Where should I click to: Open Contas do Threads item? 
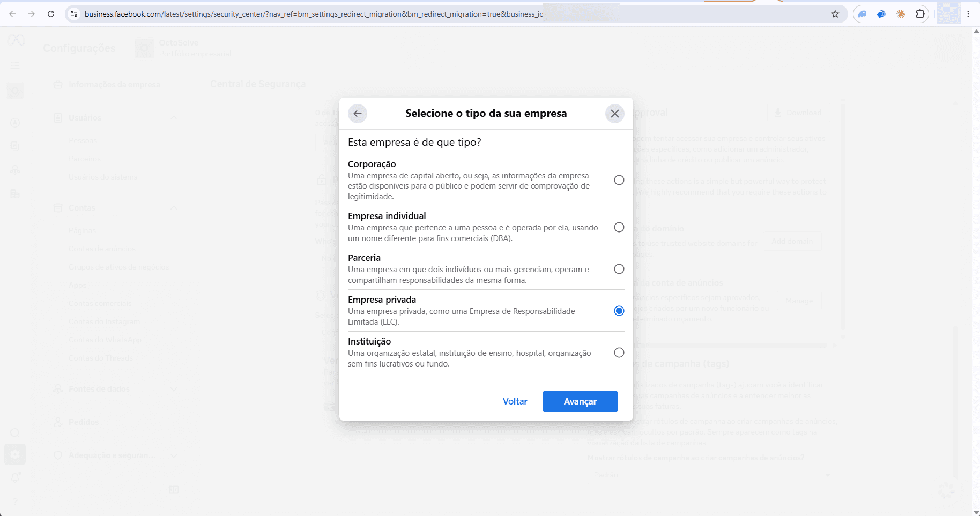point(101,358)
